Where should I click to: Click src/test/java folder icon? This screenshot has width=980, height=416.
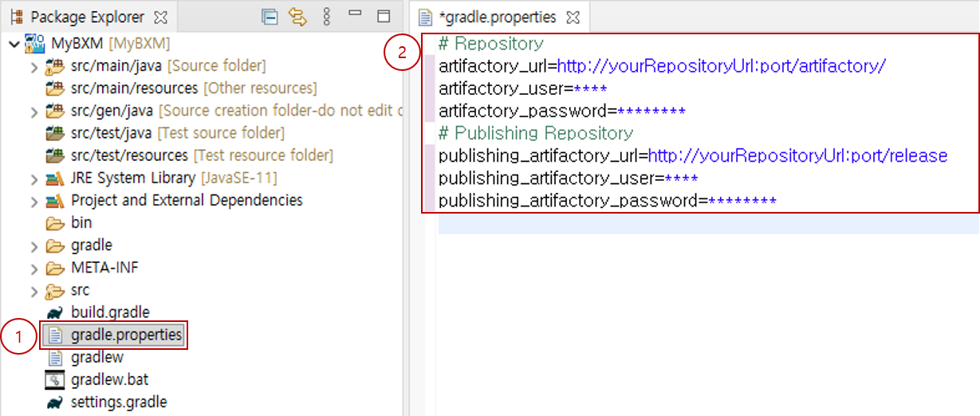(55, 133)
